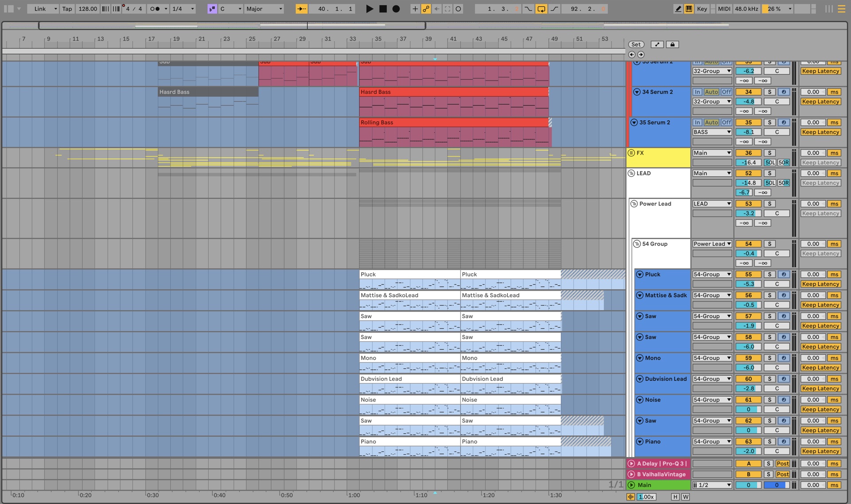Jump to the next locator arrow

(x=641, y=54)
